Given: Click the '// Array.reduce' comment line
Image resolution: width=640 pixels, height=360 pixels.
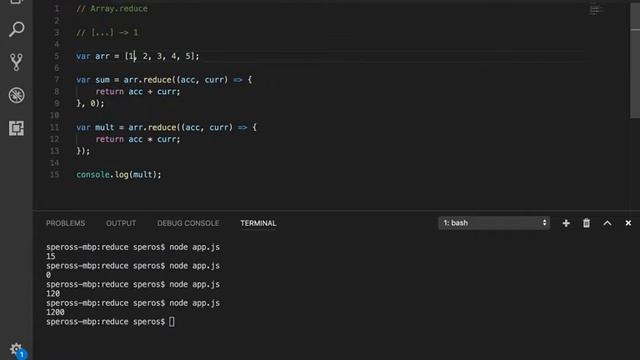Looking at the screenshot, I should pos(112,9).
